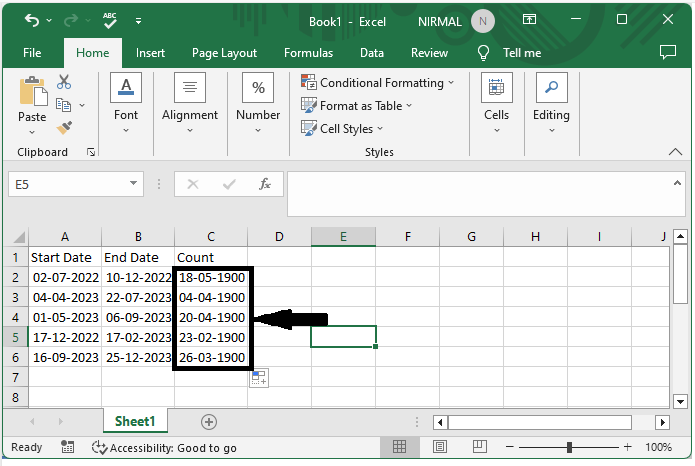
Task: Click the Insert Function fx icon
Action: [x=265, y=184]
